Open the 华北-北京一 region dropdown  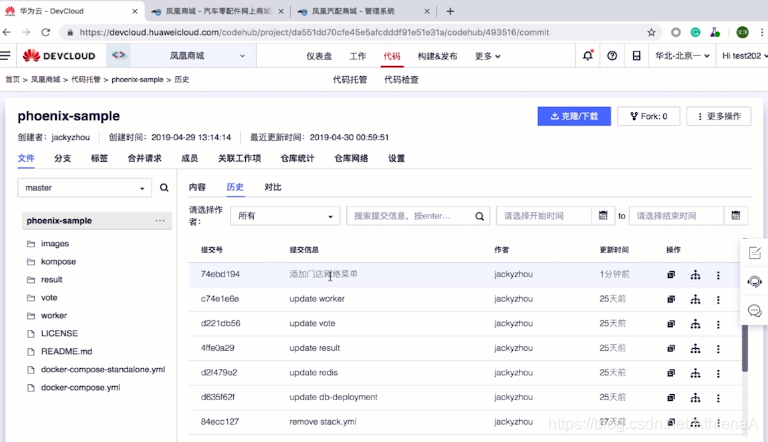click(x=682, y=56)
